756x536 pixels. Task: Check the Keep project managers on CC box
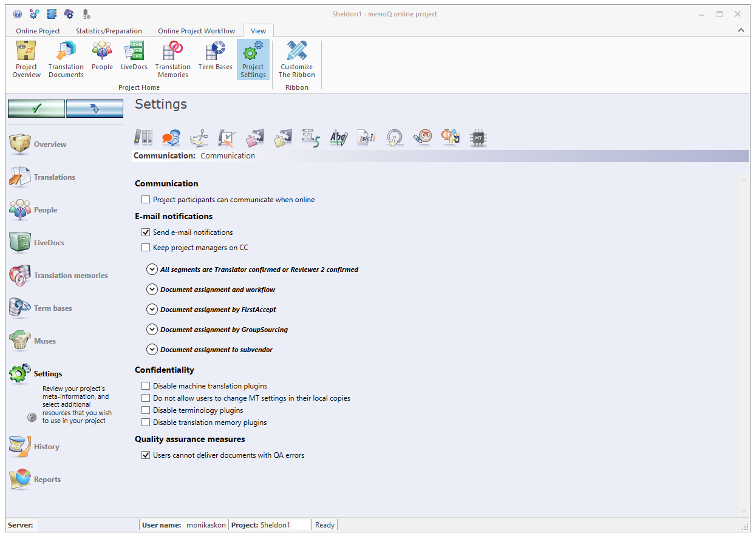coord(146,247)
